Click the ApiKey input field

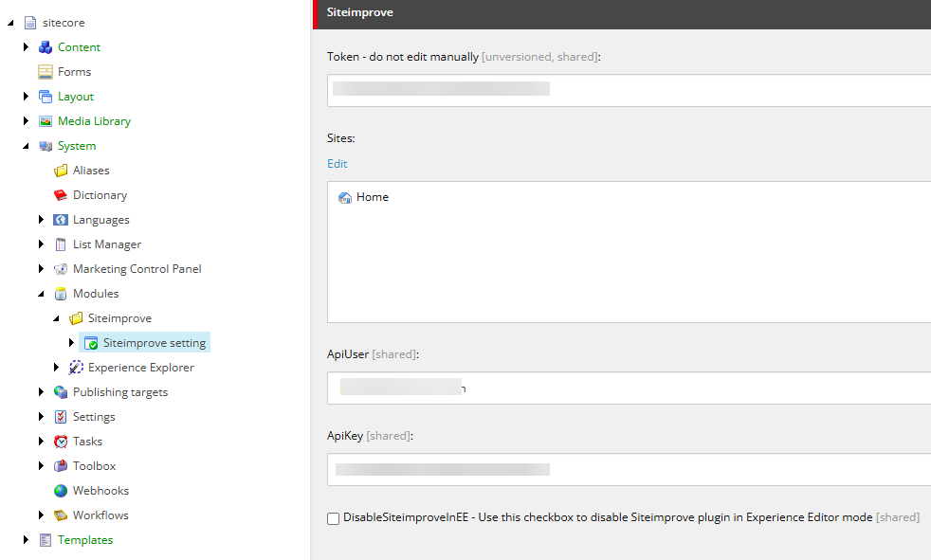tap(629, 469)
